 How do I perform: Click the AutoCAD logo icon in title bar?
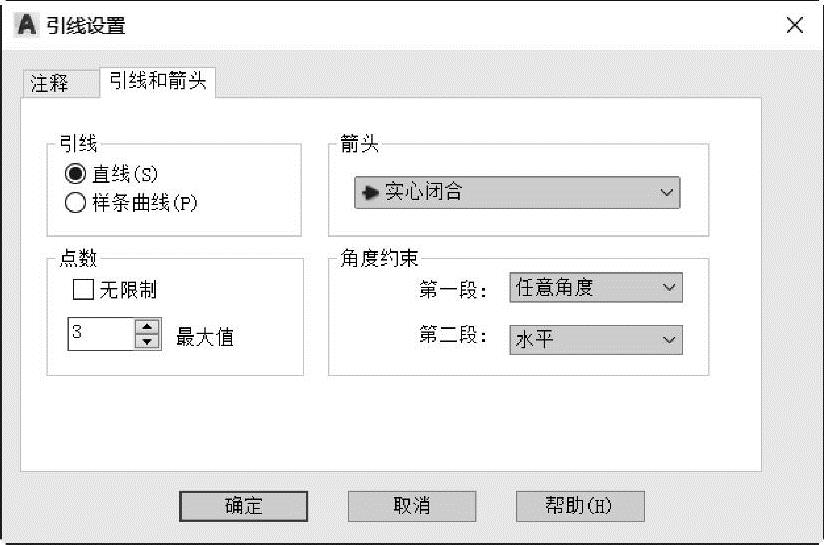coord(26,25)
